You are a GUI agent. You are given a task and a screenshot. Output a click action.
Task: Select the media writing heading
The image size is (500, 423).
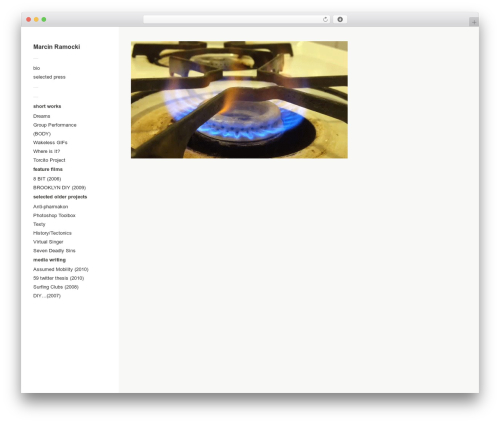point(49,260)
